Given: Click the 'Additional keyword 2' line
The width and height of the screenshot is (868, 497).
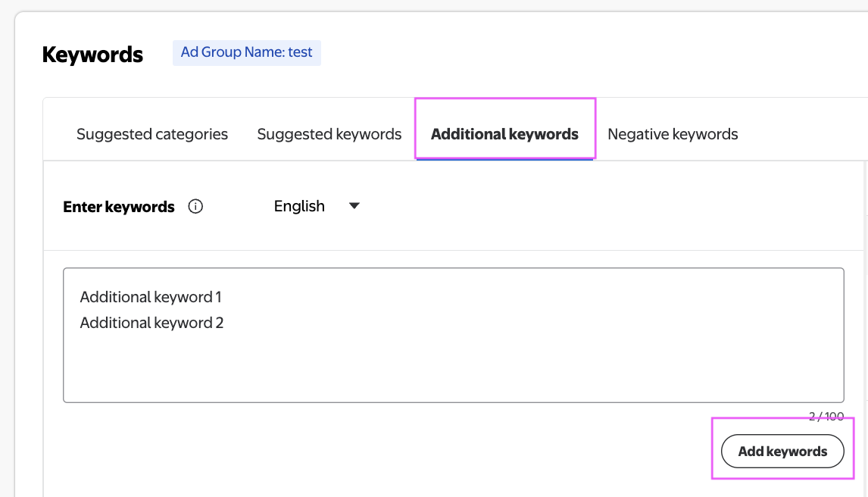Looking at the screenshot, I should pos(151,323).
